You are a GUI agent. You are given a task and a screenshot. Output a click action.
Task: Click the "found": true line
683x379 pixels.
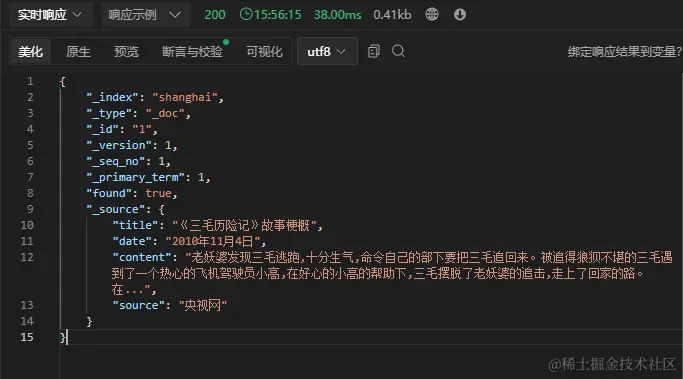tap(132, 193)
